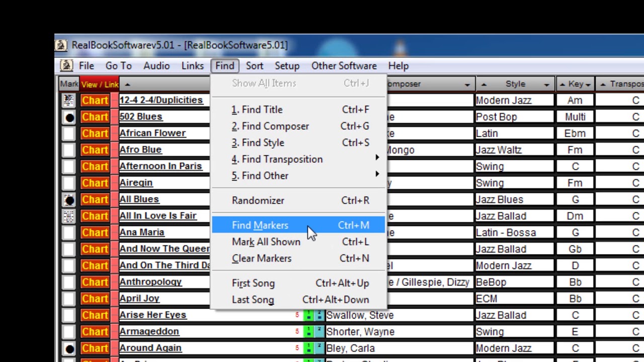Open the Arise Her Eyes song link
Image resolution: width=644 pixels, height=362 pixels.
pos(153,315)
